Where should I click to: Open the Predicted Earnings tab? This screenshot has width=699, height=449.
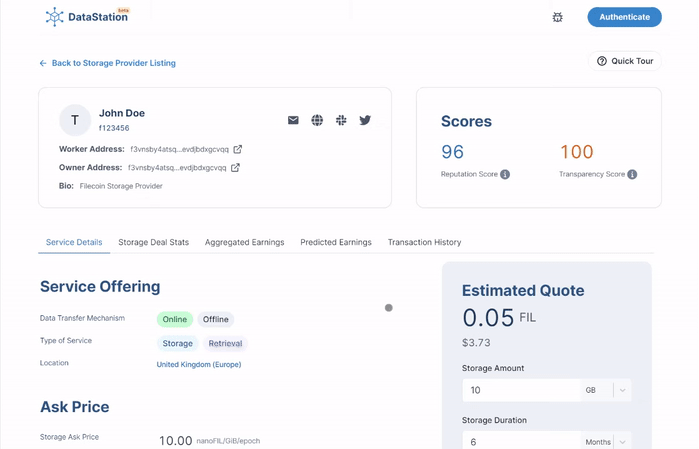(336, 242)
